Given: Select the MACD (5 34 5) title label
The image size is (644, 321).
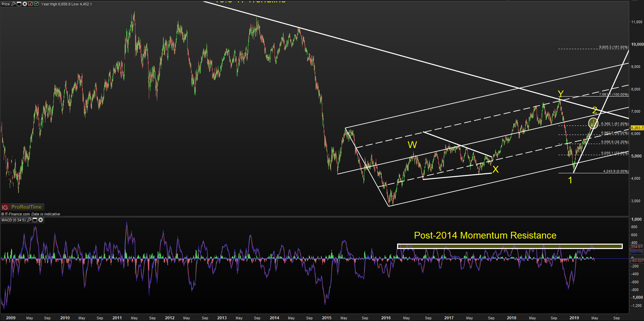Looking at the screenshot, I should 13,220.
